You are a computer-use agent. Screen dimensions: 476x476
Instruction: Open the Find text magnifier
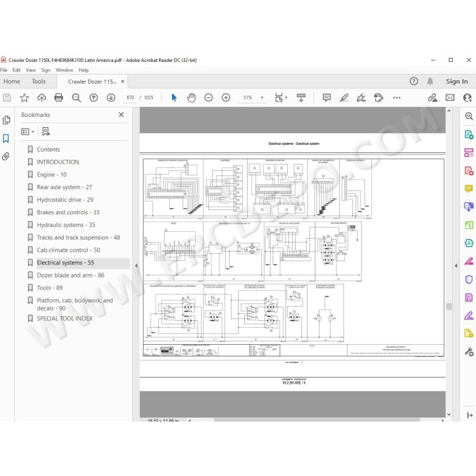click(x=76, y=97)
